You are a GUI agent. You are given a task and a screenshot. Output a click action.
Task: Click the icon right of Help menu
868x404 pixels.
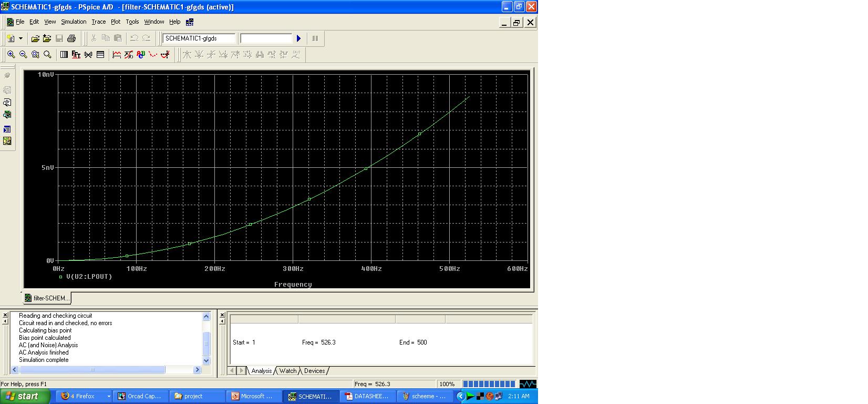(190, 22)
